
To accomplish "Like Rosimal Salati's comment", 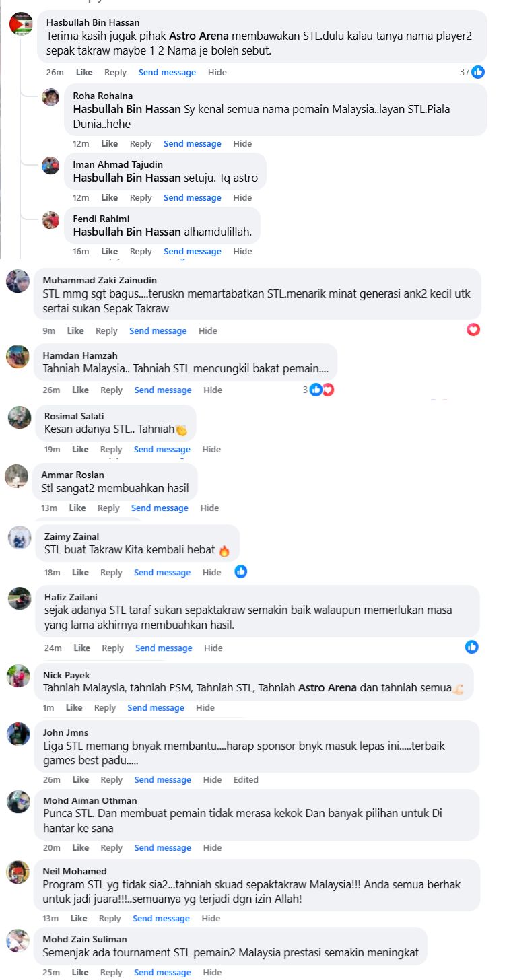I will [80, 449].
